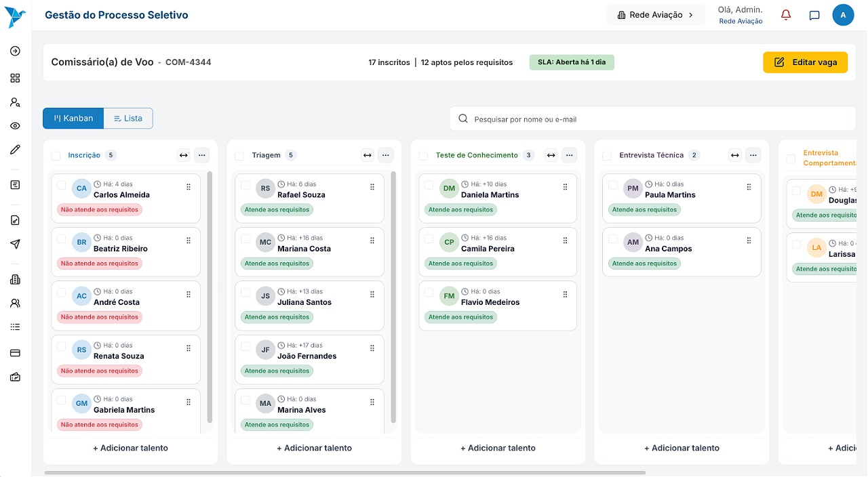868x477 pixels.
Task: Open the notifications bell icon
Action: coord(785,14)
